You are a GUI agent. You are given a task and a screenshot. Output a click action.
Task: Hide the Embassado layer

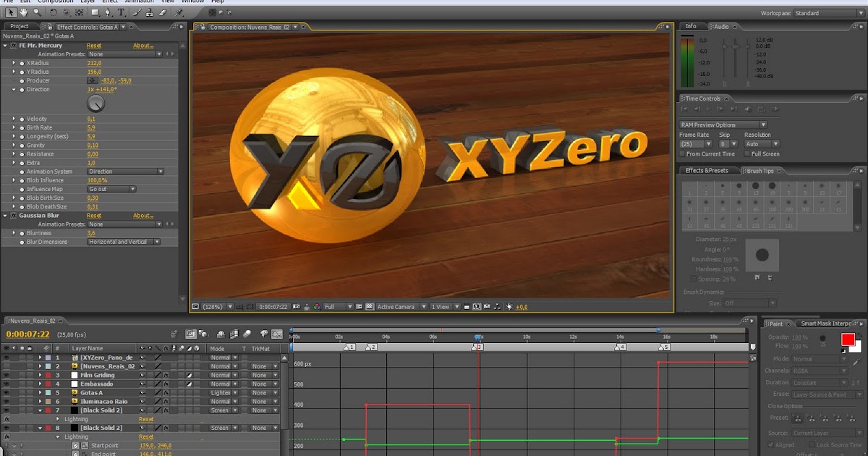click(7, 384)
